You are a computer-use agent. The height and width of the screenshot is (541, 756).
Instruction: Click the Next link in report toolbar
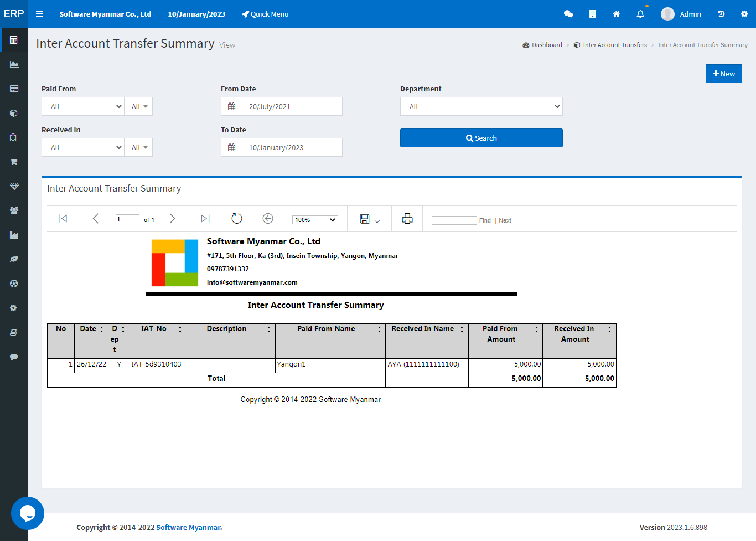point(505,220)
